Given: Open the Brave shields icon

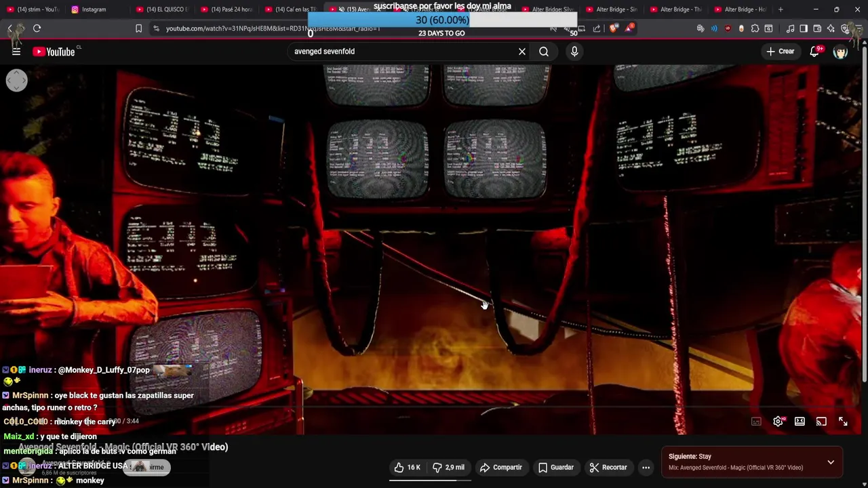Looking at the screenshot, I should pyautogui.click(x=614, y=28).
